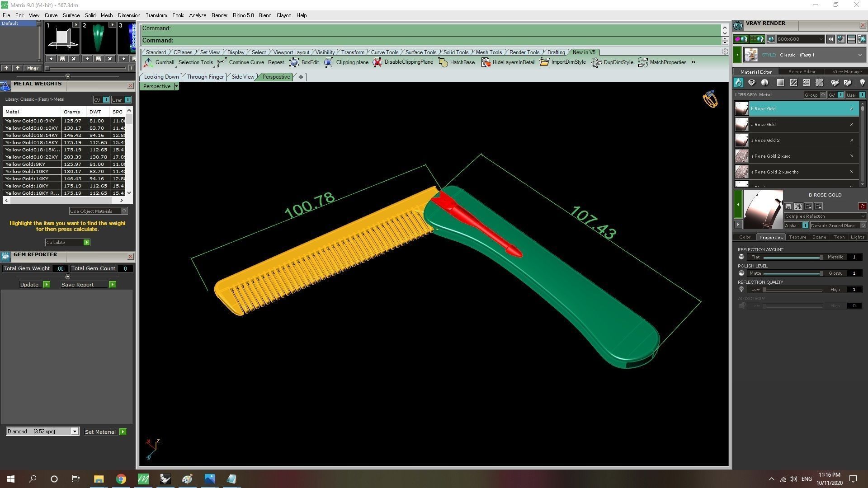Expand the Classic - (Fast) 1 style dropdown

(859, 55)
